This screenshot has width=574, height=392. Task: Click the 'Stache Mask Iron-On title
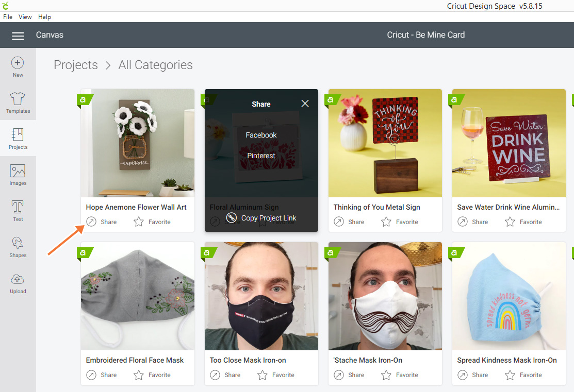point(368,360)
